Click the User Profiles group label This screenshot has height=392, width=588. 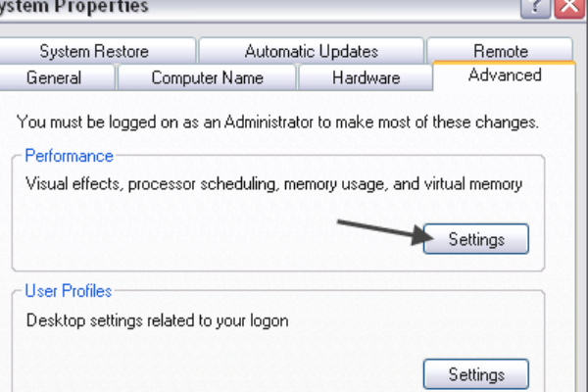[x=69, y=291]
